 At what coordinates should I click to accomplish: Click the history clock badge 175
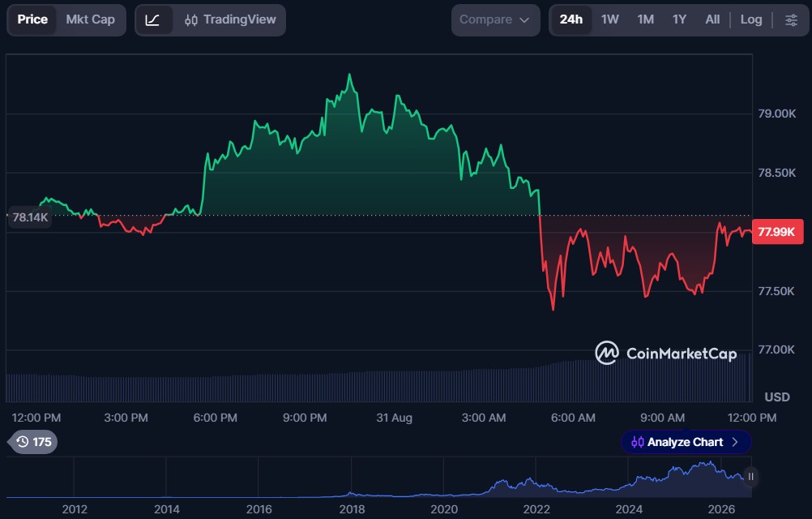pos(34,442)
